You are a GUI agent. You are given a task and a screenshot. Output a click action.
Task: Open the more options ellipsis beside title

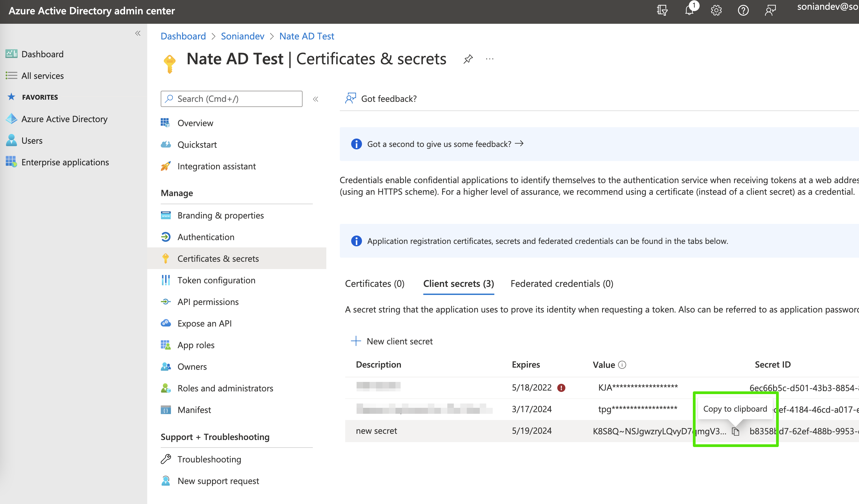coord(489,59)
